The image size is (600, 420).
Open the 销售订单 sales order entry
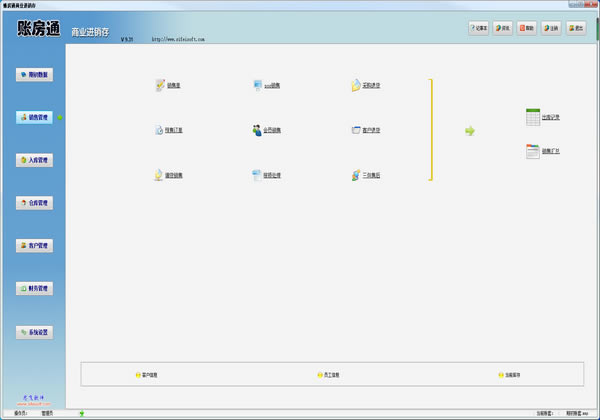point(160,130)
